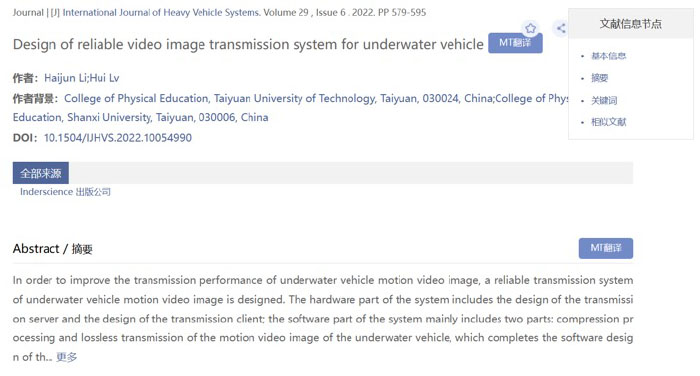Click MT翻译 button next to article title
The width and height of the screenshot is (700, 376).
[x=515, y=43]
